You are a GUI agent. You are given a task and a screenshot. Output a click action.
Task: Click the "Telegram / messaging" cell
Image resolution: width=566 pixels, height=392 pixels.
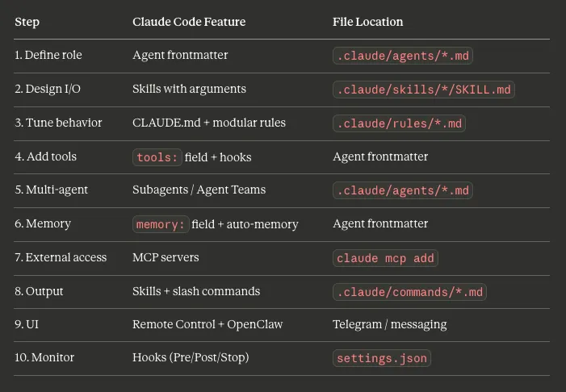[389, 324]
